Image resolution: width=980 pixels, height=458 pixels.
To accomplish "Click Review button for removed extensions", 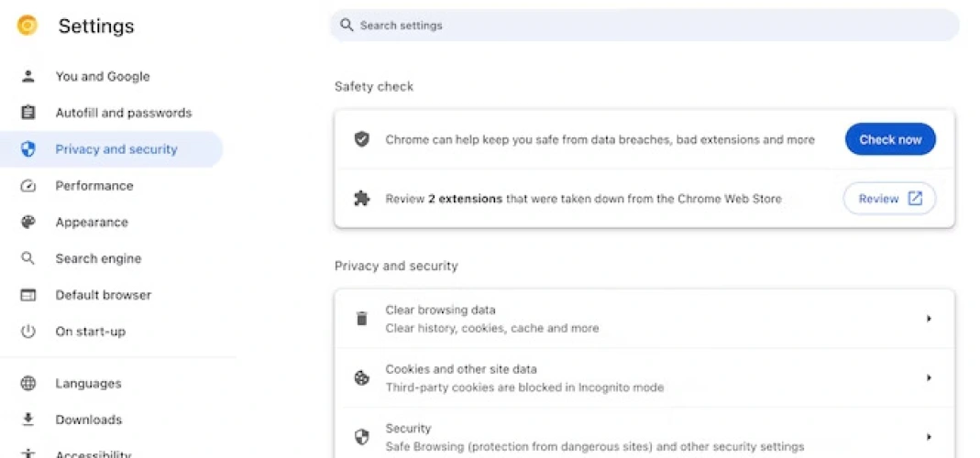I will (889, 198).
